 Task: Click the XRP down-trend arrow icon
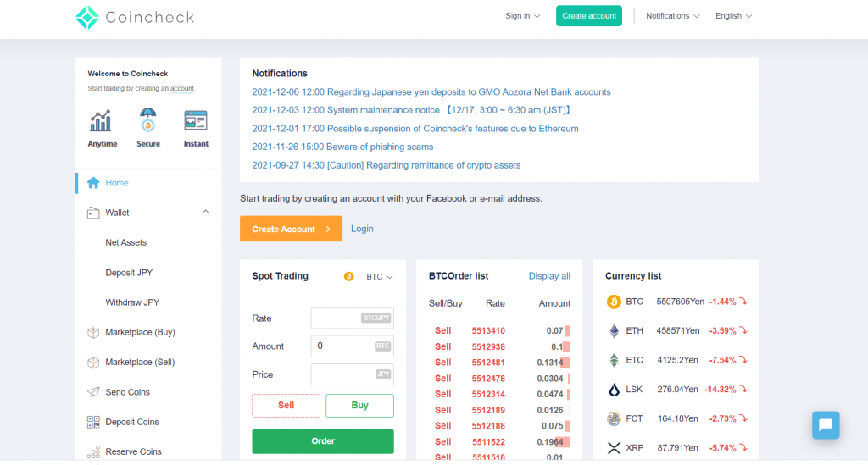pyautogui.click(x=743, y=447)
